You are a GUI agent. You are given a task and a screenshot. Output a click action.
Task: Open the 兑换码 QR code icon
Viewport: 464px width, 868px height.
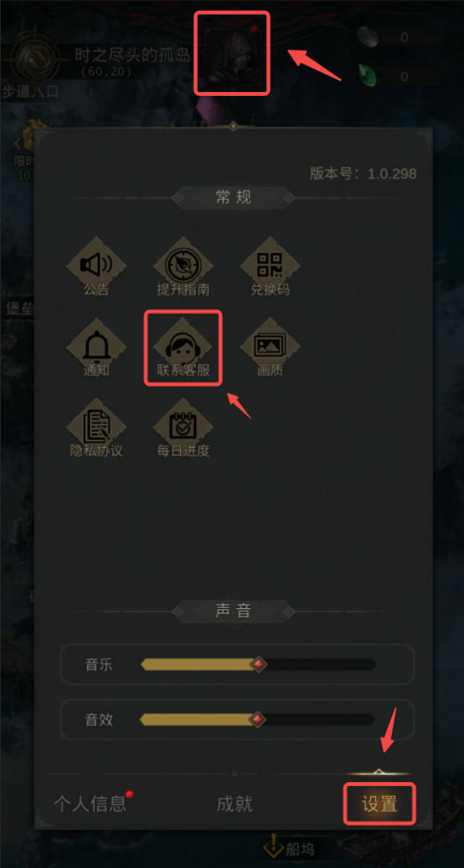tap(270, 266)
